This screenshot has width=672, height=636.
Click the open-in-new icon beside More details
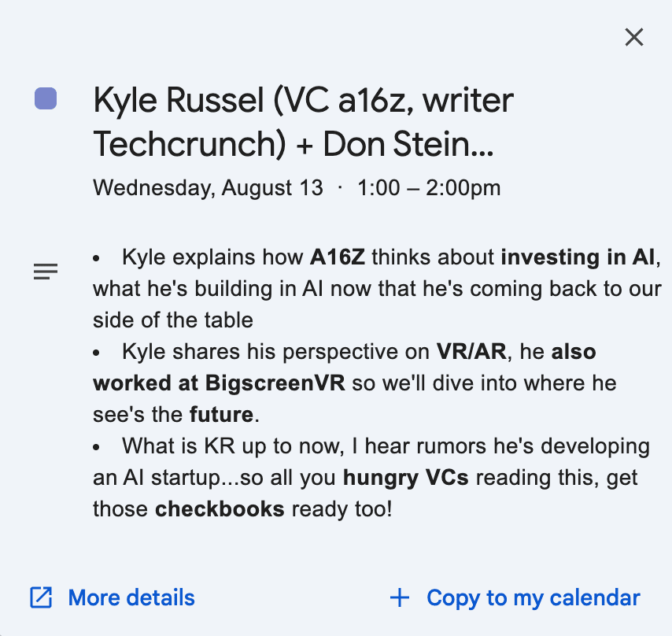(41, 597)
